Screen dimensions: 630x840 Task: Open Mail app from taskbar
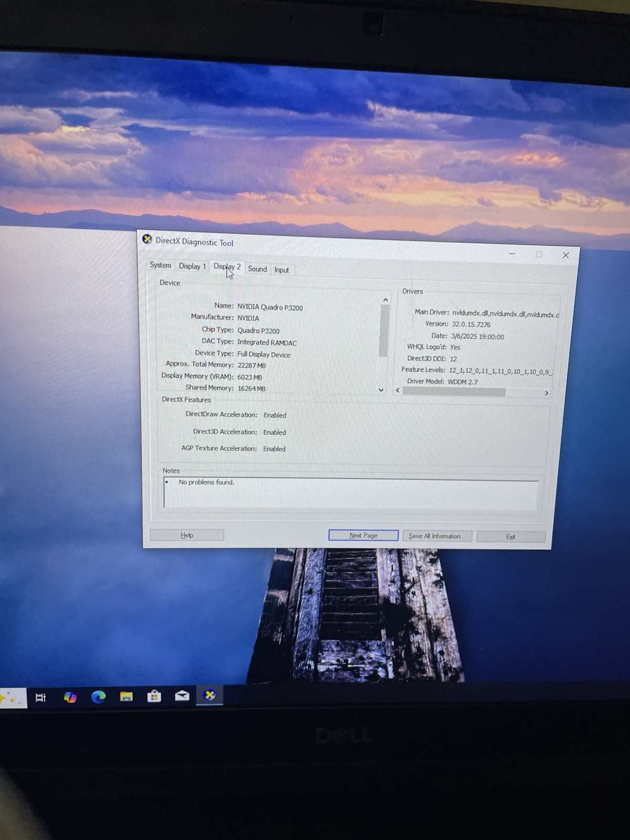click(x=182, y=696)
